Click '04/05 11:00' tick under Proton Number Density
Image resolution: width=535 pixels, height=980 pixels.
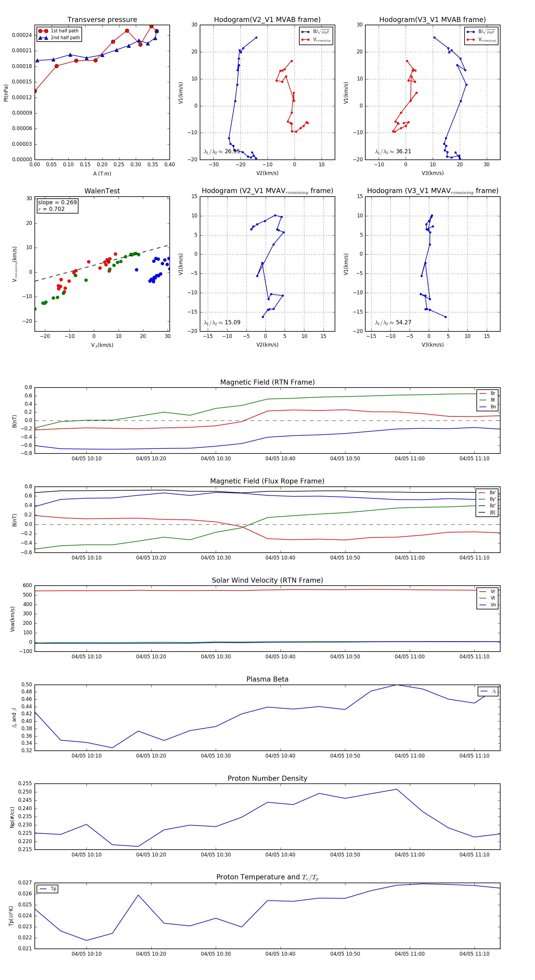tap(409, 855)
